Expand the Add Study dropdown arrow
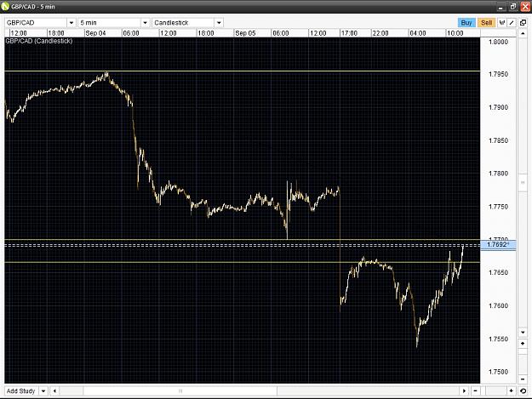This screenshot has height=399, width=532. click(x=43, y=390)
